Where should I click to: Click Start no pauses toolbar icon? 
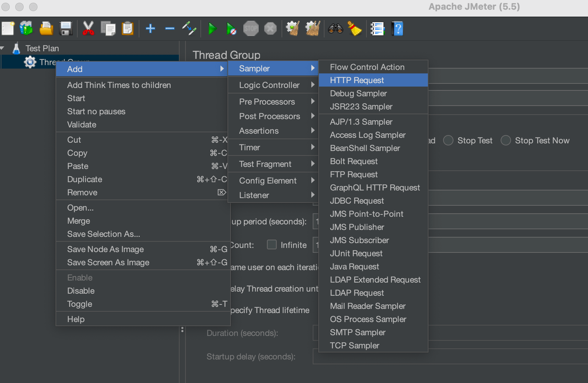pyautogui.click(x=231, y=28)
